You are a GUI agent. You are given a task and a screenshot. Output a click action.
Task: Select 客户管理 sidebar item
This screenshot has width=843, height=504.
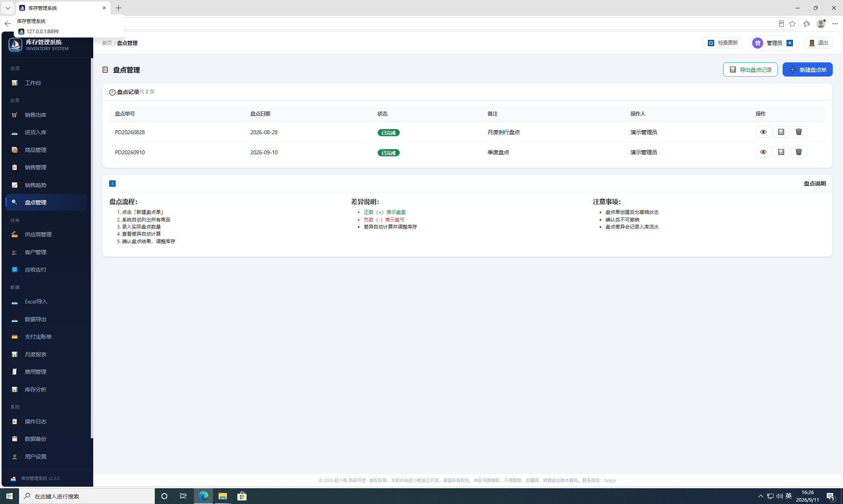tap(46, 252)
